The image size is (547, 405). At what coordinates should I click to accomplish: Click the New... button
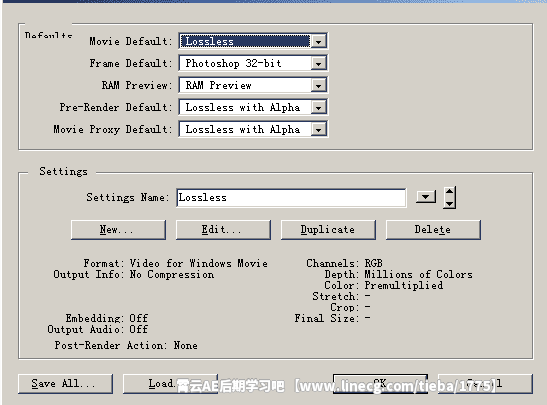point(118,230)
